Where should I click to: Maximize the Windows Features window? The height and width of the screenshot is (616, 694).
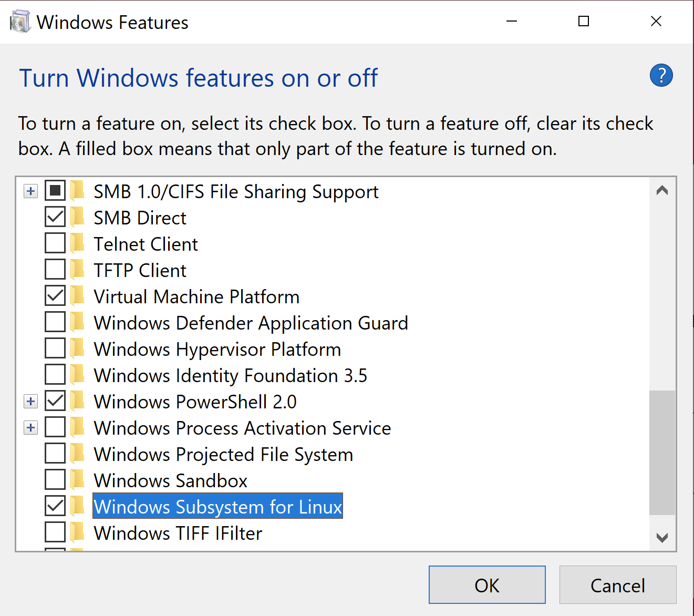[584, 21]
